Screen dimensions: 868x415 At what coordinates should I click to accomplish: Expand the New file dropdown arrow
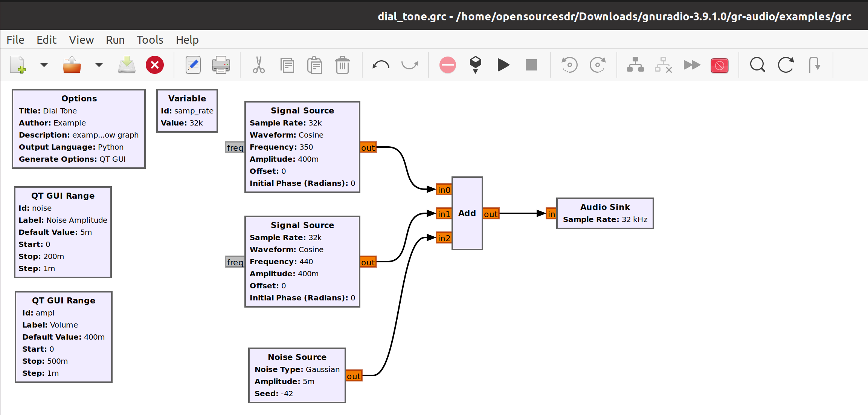pyautogui.click(x=44, y=65)
